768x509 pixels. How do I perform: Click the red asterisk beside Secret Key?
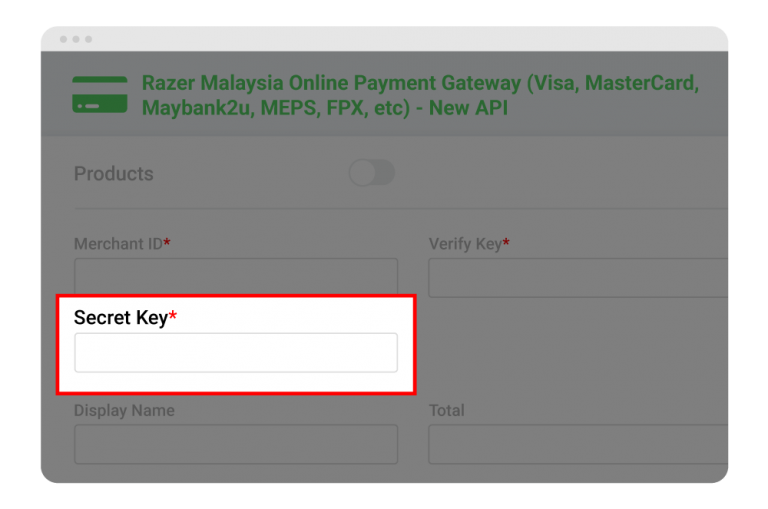coord(172,316)
